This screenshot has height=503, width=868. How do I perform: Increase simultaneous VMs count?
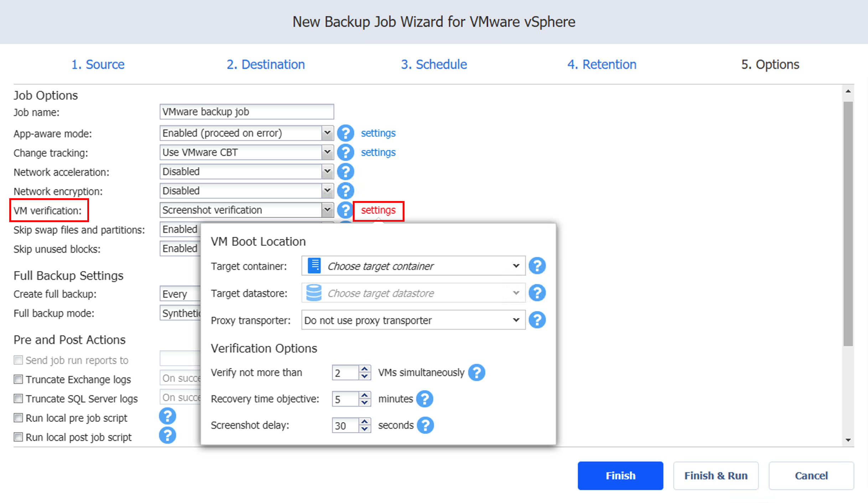pos(364,369)
